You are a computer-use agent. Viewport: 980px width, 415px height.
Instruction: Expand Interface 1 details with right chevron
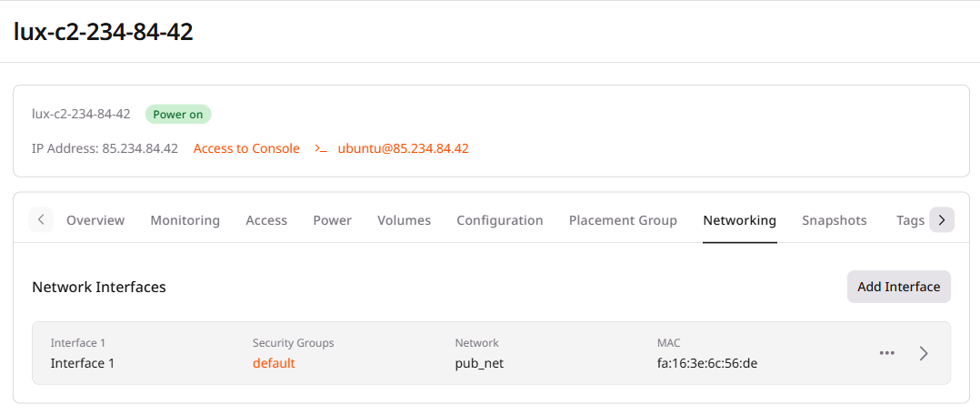point(924,353)
